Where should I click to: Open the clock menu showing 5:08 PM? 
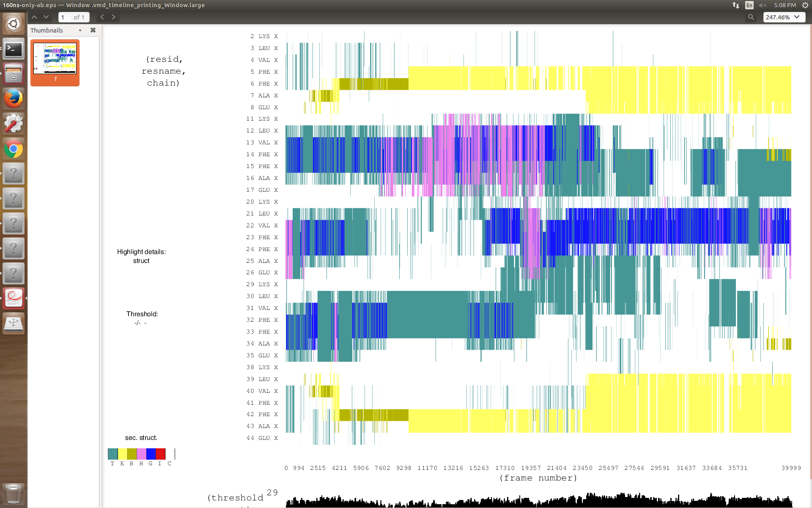tap(785, 5)
